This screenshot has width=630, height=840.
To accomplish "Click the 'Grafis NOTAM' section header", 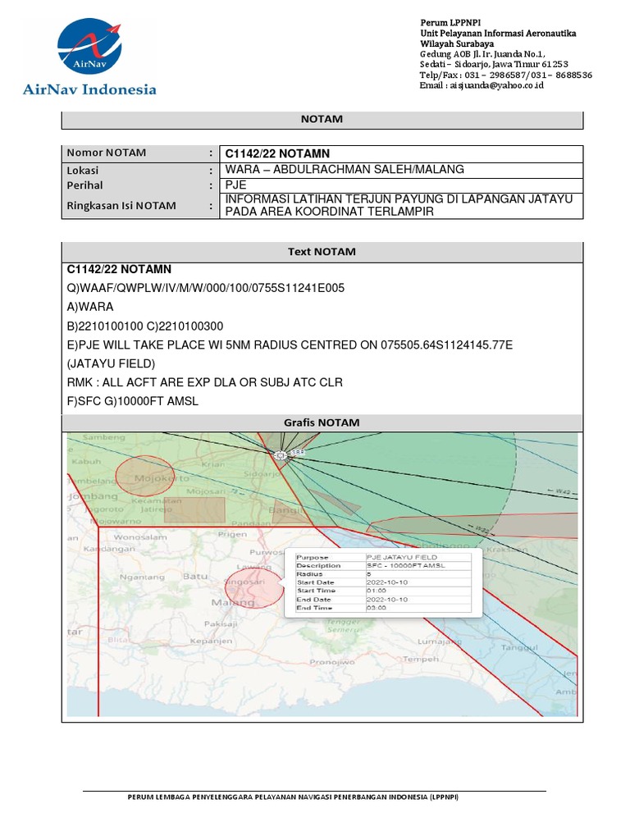I will point(322,422).
